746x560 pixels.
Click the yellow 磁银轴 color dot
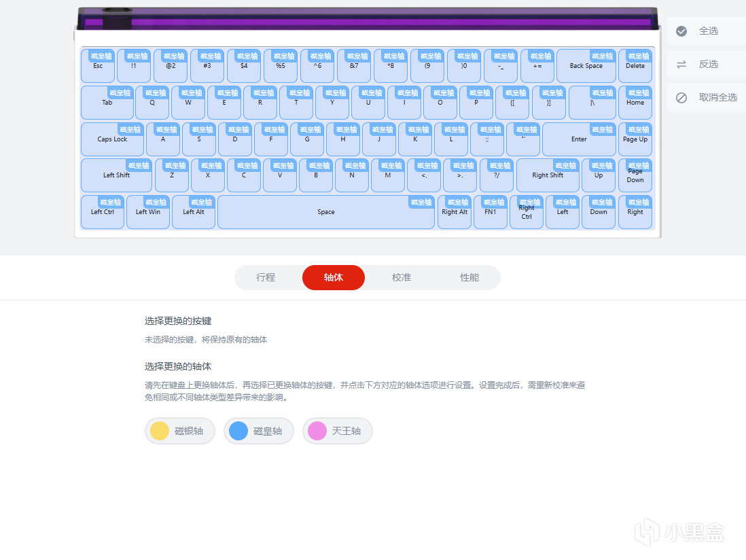pos(160,431)
